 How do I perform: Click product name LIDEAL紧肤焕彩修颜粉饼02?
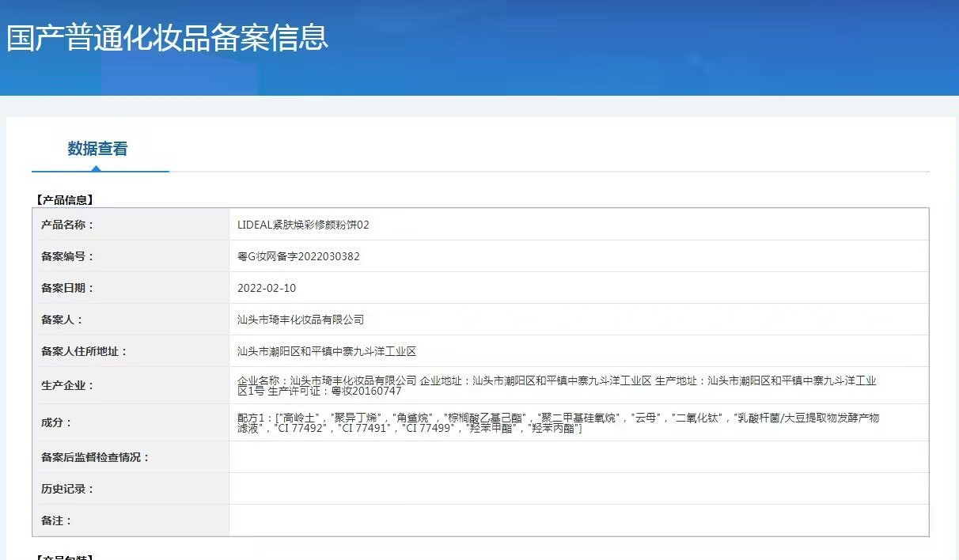coord(303,225)
